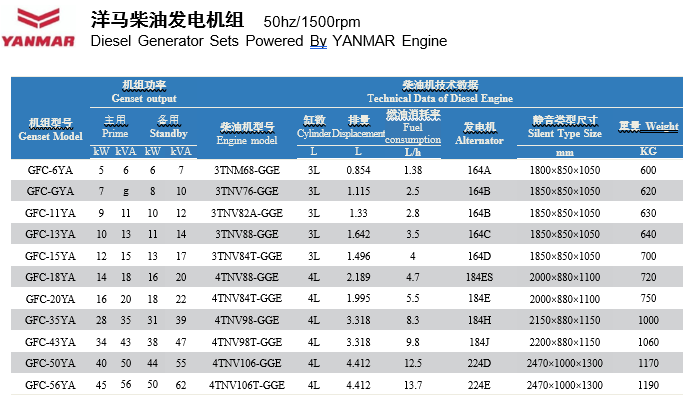Click the Genset output header

[144, 92]
